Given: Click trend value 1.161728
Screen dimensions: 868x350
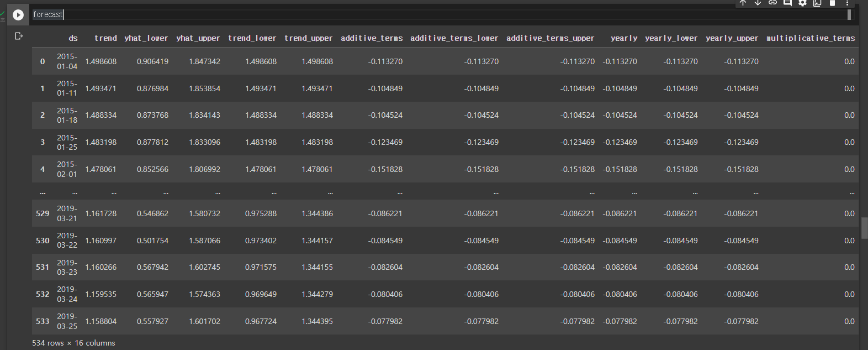Looking at the screenshot, I should (100, 213).
